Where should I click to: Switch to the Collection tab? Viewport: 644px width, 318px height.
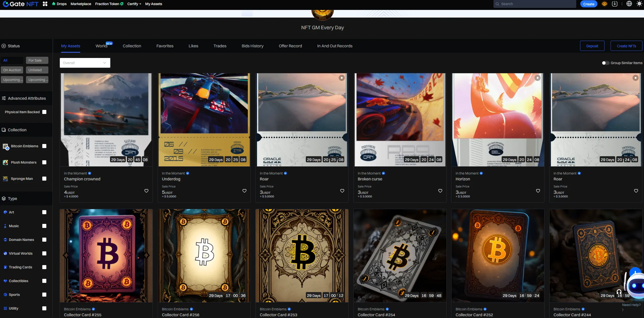(132, 46)
